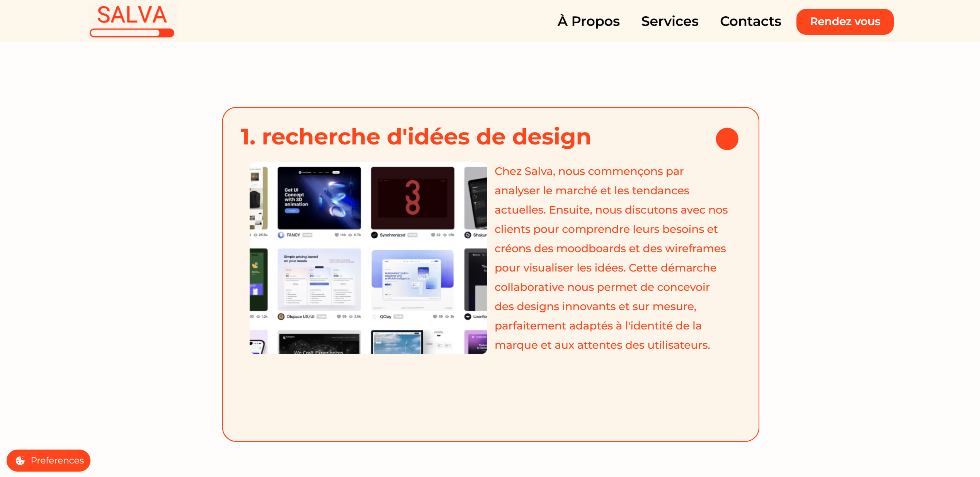The height and width of the screenshot is (477, 980).
Task: Click the SALVA logo
Action: click(132, 21)
